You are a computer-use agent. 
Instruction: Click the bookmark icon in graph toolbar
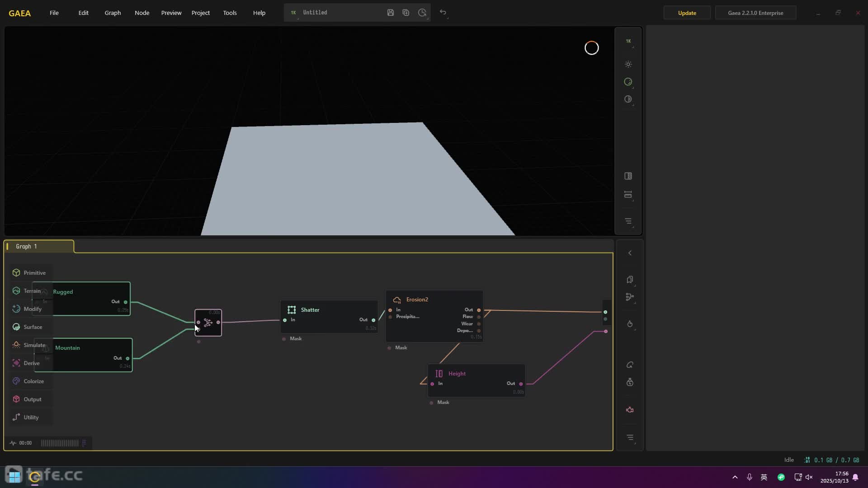coord(630,280)
